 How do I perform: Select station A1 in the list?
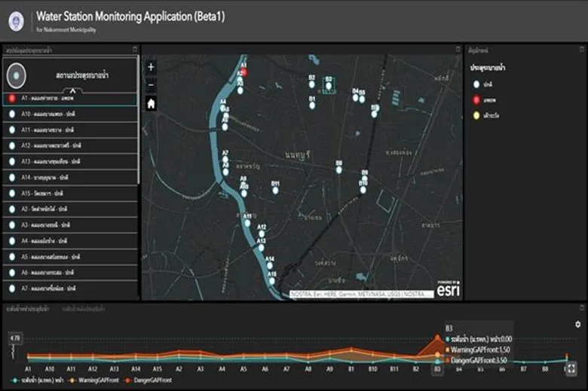click(70, 98)
